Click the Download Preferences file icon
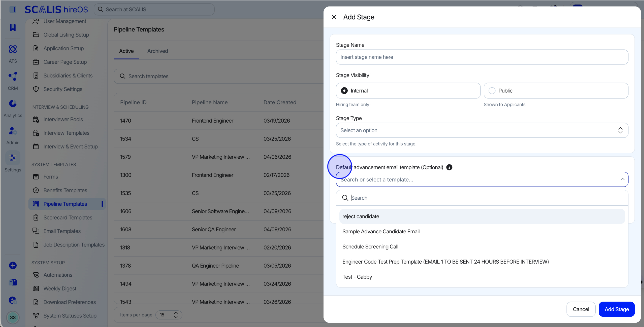 tap(36, 302)
